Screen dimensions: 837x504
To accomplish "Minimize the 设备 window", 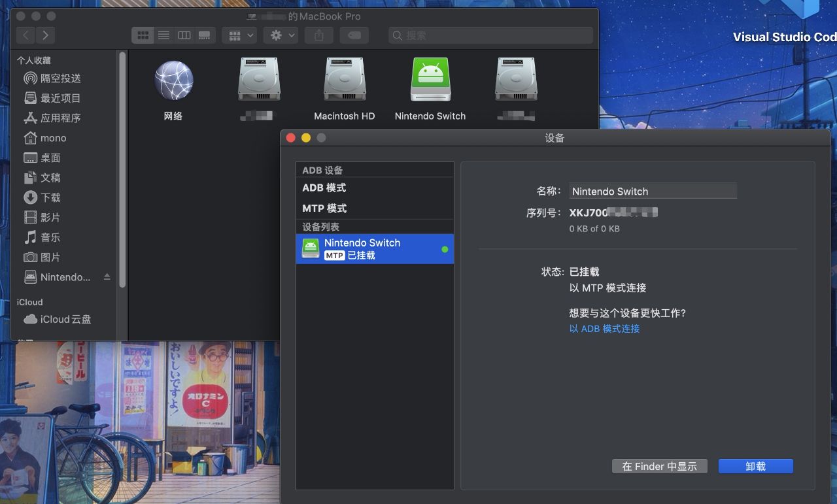I will 306,138.
